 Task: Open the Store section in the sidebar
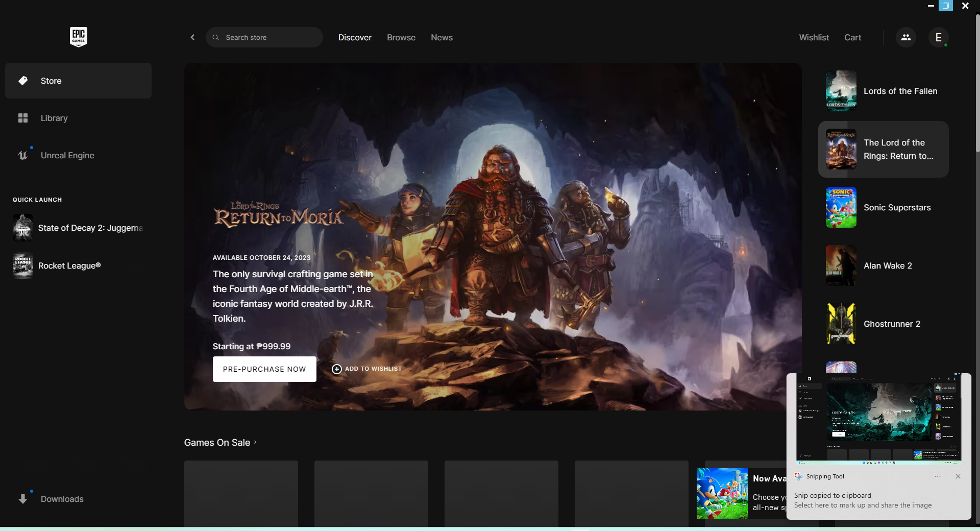tap(78, 81)
